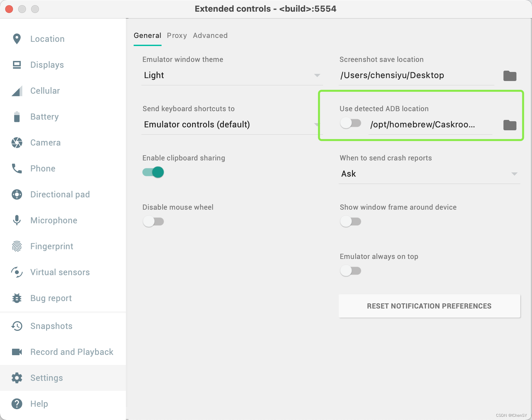The height and width of the screenshot is (420, 532).
Task: Click Reset Notification Preferences button
Action: click(x=429, y=306)
